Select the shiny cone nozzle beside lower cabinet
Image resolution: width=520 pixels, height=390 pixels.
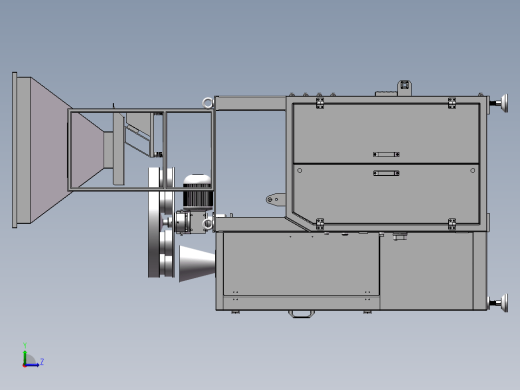[x=197, y=264]
